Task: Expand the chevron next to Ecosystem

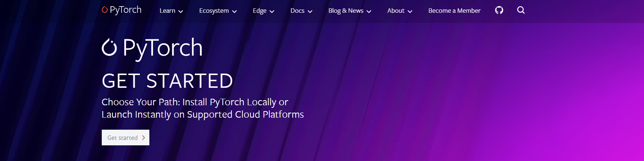Action: click(234, 12)
